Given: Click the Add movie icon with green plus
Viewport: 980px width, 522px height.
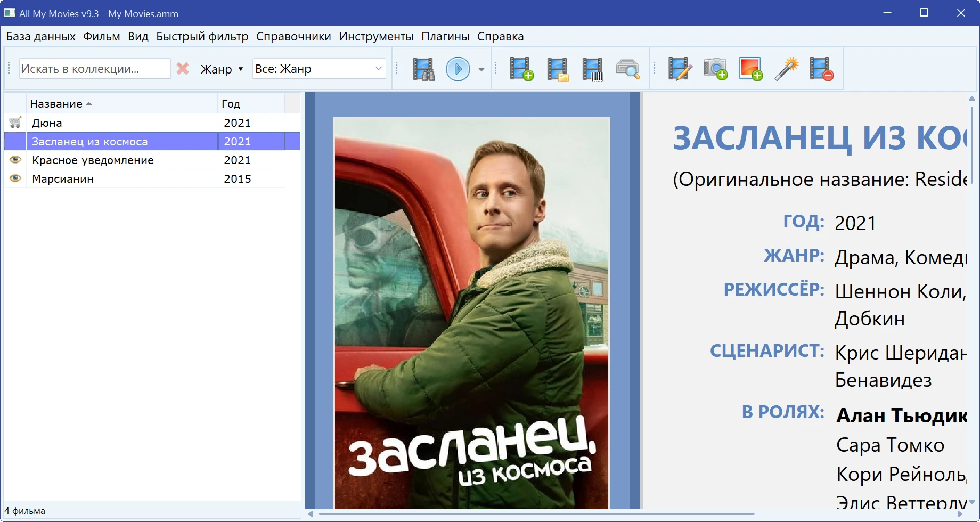Looking at the screenshot, I should [521, 69].
